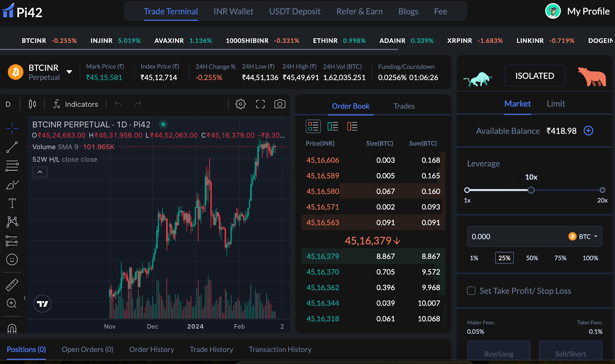Open chart settings gear
Screen dimensions: 615x364
coord(241,104)
